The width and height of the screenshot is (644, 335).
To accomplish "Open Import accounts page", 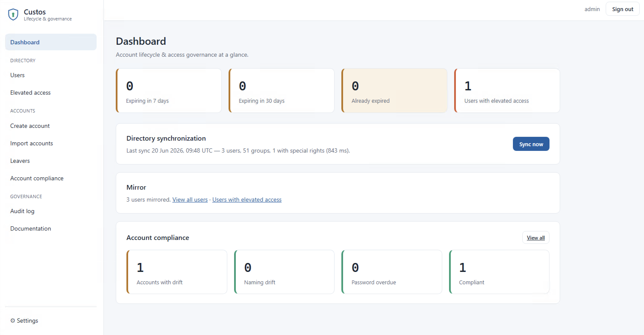I will [x=31, y=143].
